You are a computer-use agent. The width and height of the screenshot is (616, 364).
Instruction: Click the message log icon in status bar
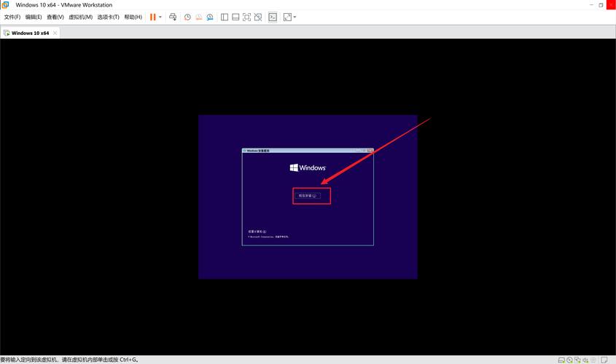click(x=604, y=360)
